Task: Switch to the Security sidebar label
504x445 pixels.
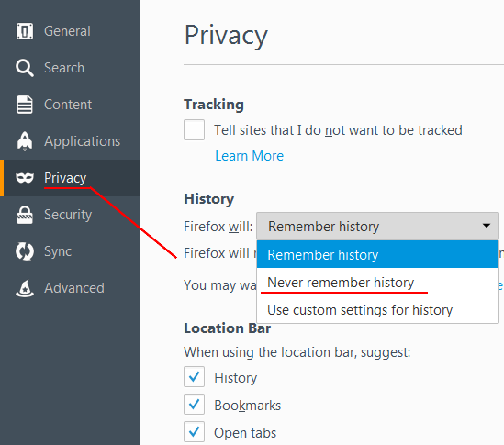Action: (x=68, y=215)
